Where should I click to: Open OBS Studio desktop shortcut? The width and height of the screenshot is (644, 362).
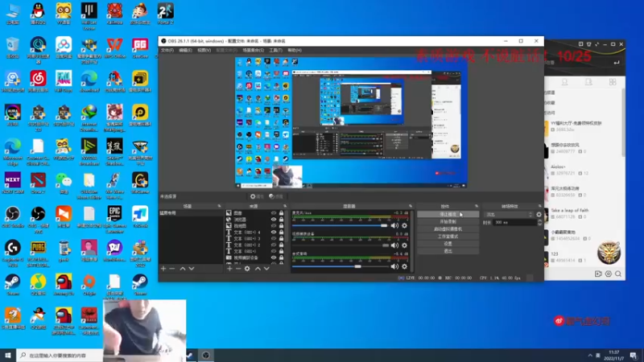click(x=13, y=217)
